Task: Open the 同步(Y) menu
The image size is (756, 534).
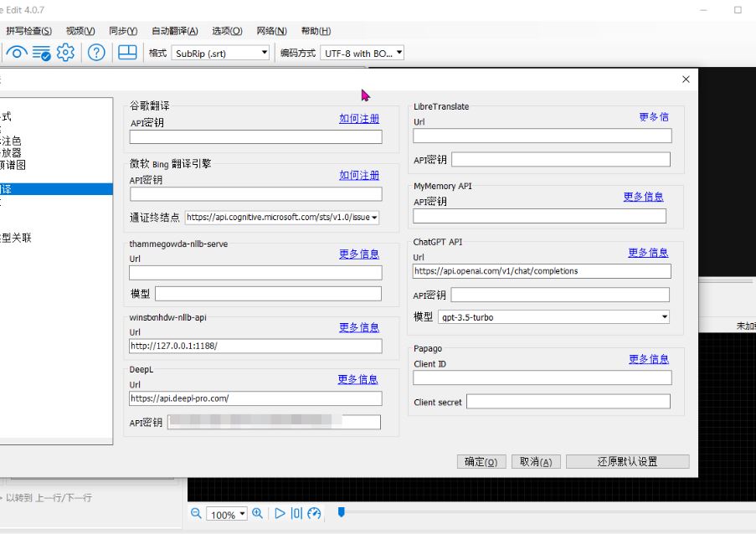Action: 123,31
